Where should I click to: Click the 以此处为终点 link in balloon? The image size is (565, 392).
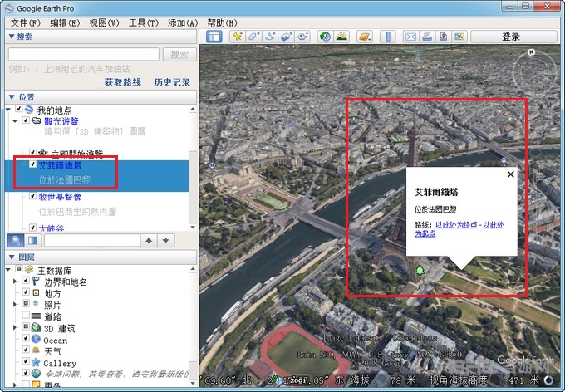pyautogui.click(x=456, y=224)
